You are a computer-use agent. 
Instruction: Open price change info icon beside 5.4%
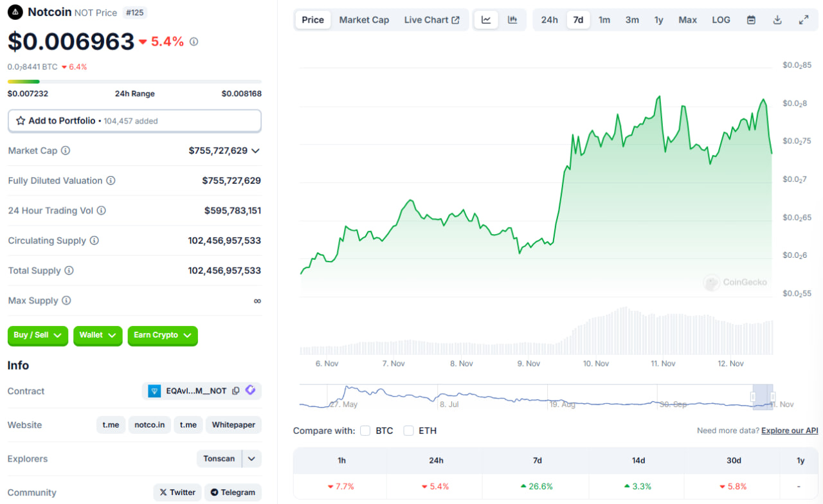point(194,42)
